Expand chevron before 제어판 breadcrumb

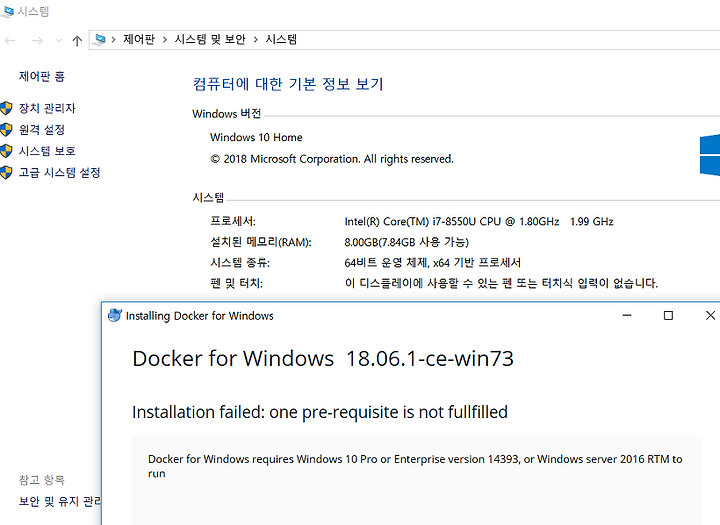(x=113, y=40)
